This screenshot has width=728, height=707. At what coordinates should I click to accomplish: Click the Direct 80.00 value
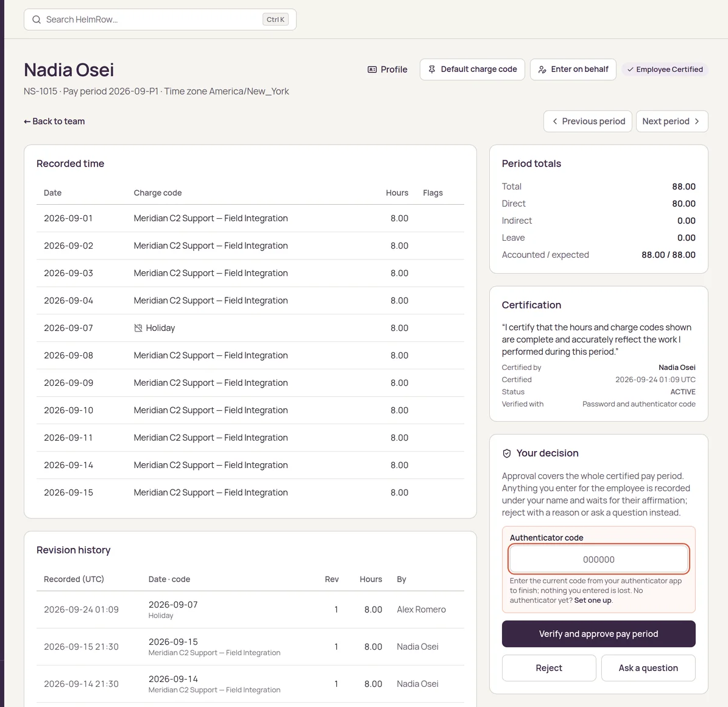click(684, 204)
